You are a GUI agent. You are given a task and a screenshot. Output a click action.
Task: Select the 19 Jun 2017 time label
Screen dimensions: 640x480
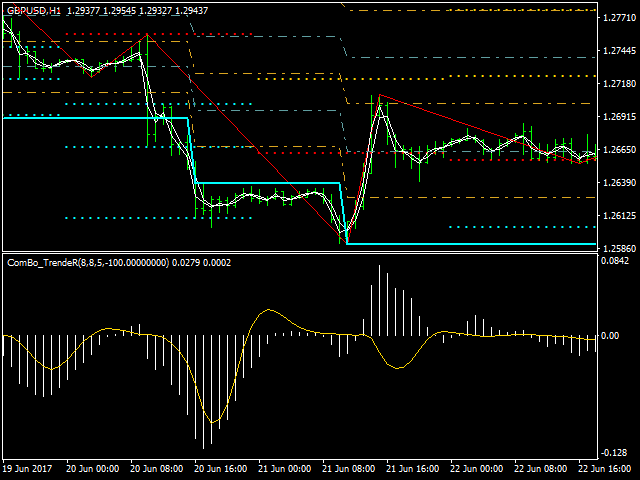tap(30, 468)
